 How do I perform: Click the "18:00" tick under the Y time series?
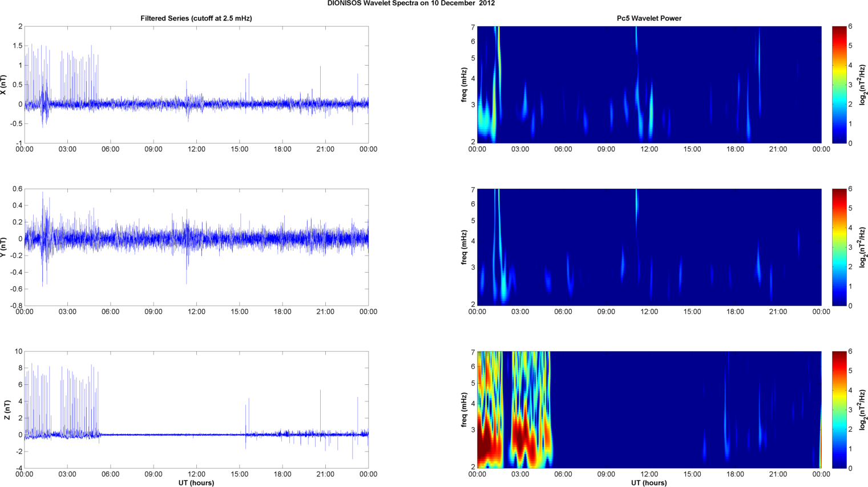coord(282,312)
